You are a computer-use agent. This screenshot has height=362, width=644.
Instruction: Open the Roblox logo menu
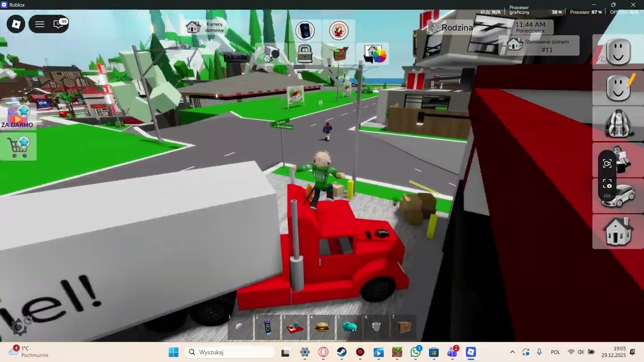(x=16, y=24)
